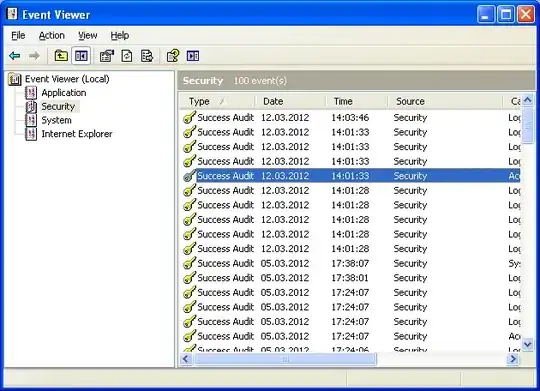This screenshot has width=540, height=391.
Task: Toggle Show/Hide Console Tree button
Action: click(81, 55)
